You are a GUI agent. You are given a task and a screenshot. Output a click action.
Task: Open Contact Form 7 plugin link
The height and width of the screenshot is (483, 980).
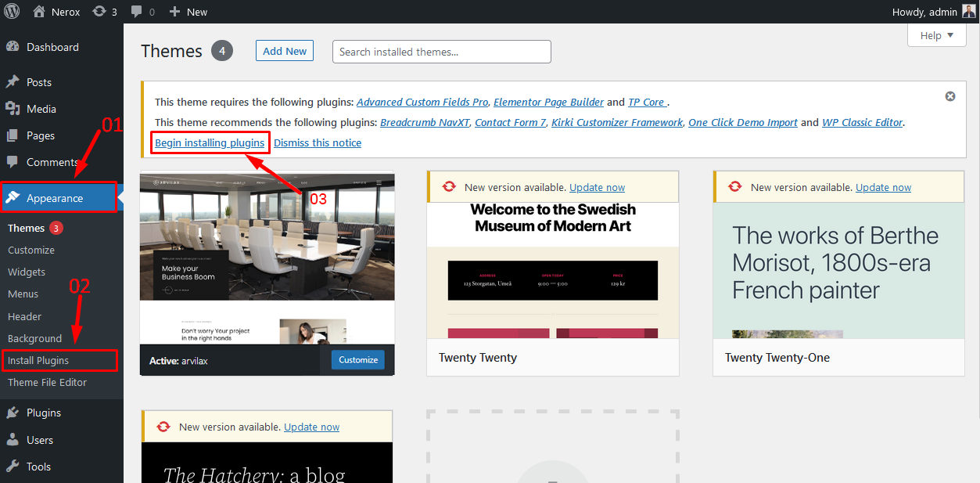(x=511, y=122)
